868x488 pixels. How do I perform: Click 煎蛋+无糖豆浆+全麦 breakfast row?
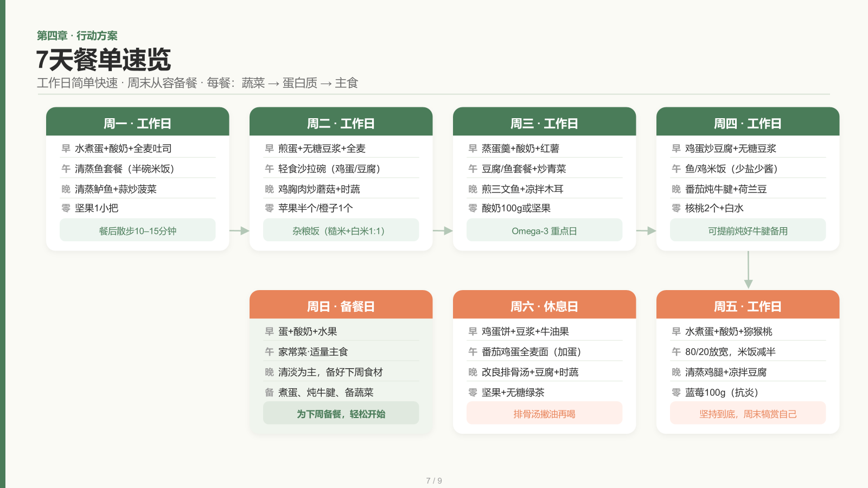pos(341,149)
